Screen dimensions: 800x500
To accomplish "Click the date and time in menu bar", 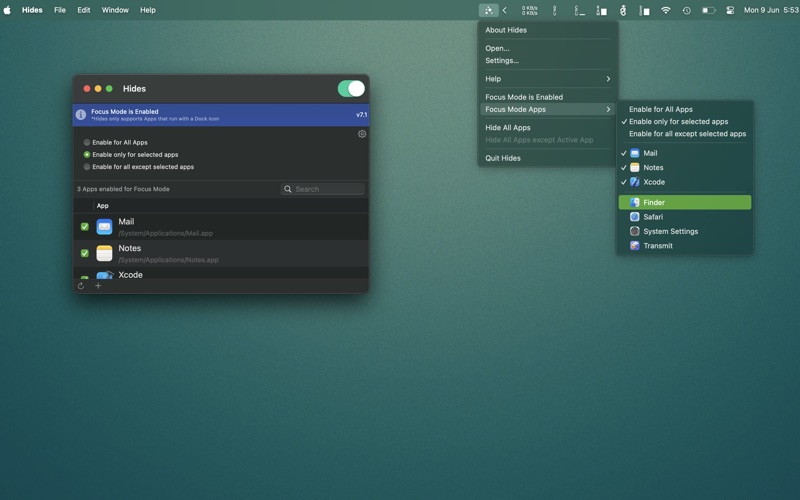I will 771,10.
